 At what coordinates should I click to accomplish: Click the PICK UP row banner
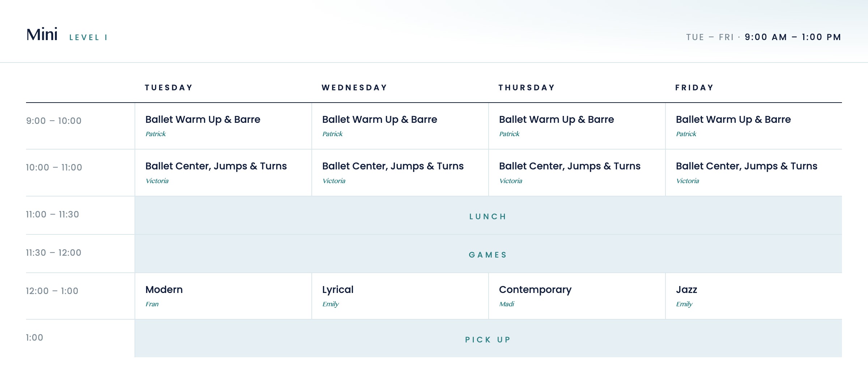coord(488,338)
